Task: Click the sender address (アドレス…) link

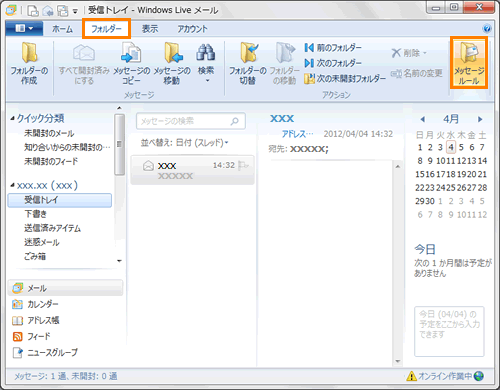Action: 297,134
